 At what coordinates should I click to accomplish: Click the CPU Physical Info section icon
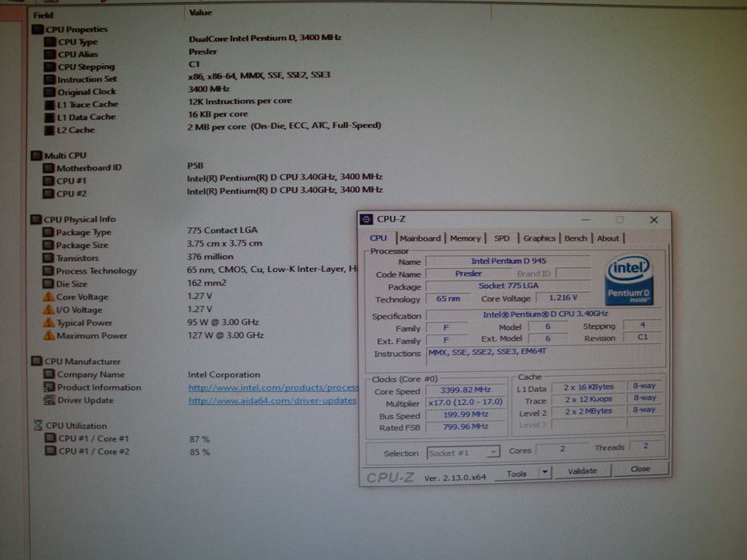pos(36,219)
